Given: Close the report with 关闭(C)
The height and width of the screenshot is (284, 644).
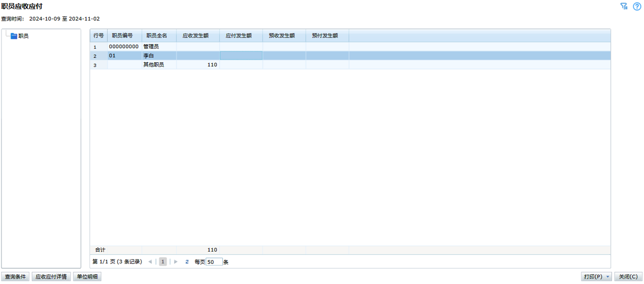Looking at the screenshot, I should [x=628, y=277].
